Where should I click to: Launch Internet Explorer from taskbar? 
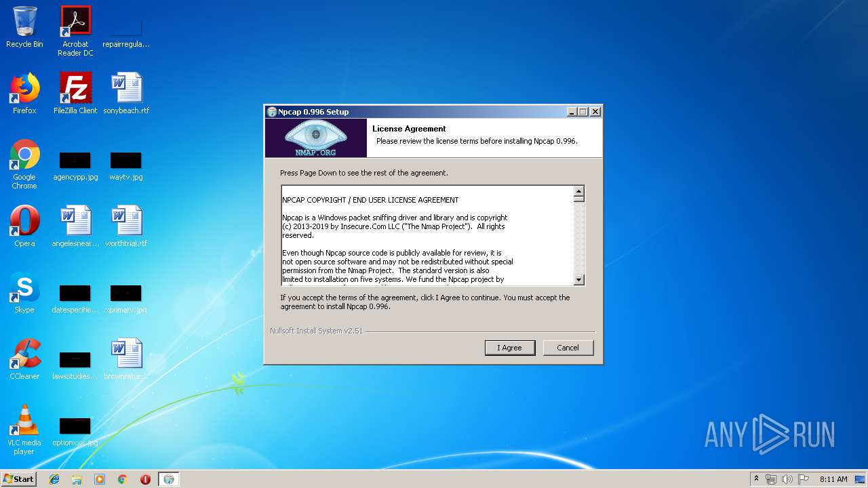coord(54,479)
